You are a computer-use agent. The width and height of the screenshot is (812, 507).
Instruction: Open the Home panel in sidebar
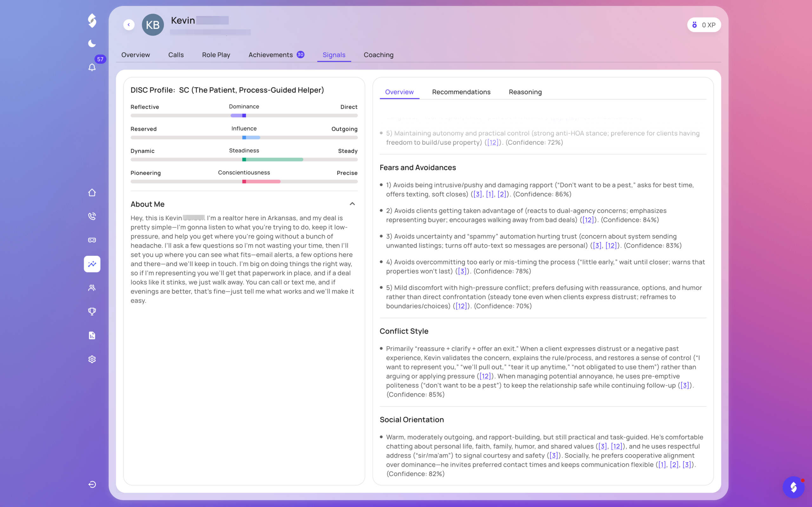click(92, 192)
